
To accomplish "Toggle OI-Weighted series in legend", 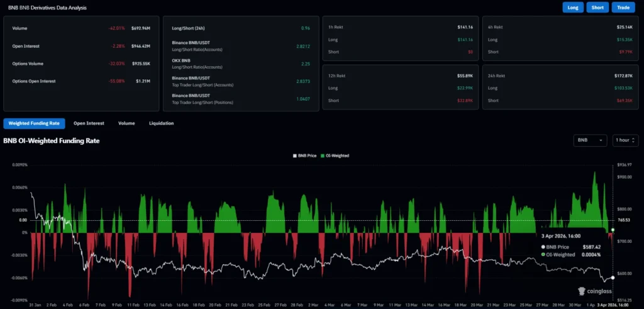I will pos(336,155).
